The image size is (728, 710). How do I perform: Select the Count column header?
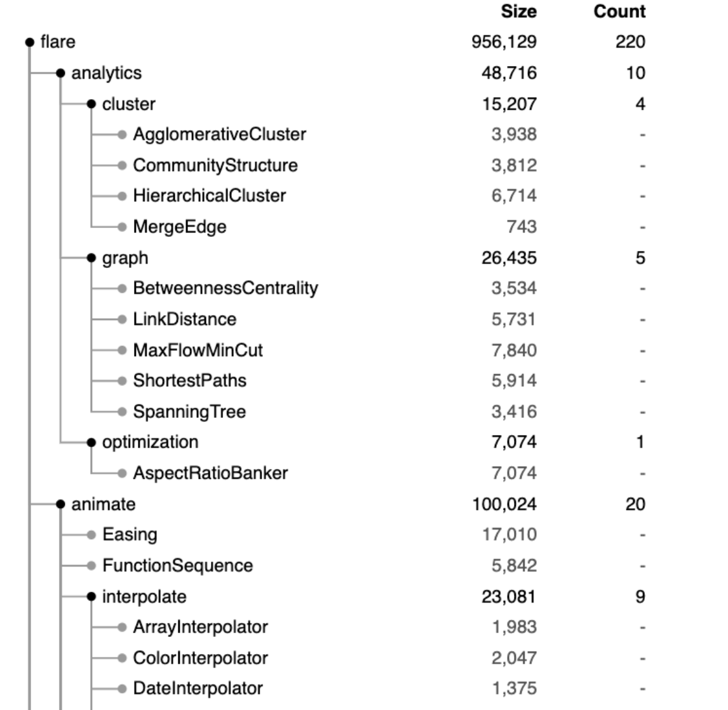[x=619, y=11]
